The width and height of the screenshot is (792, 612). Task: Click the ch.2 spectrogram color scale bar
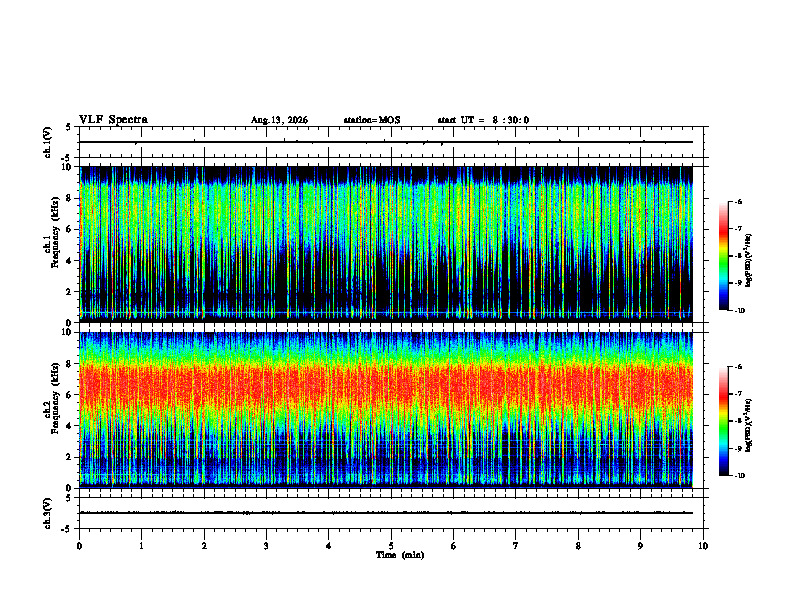[723, 421]
